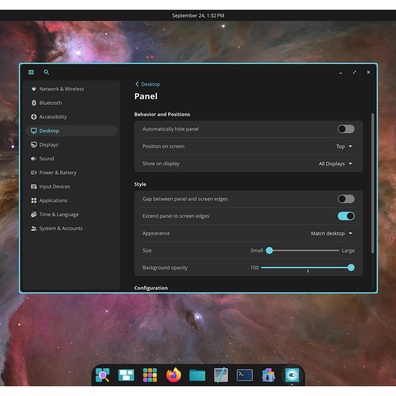The image size is (396, 396).
Task: Launch Firefox from the dock
Action: 174,375
